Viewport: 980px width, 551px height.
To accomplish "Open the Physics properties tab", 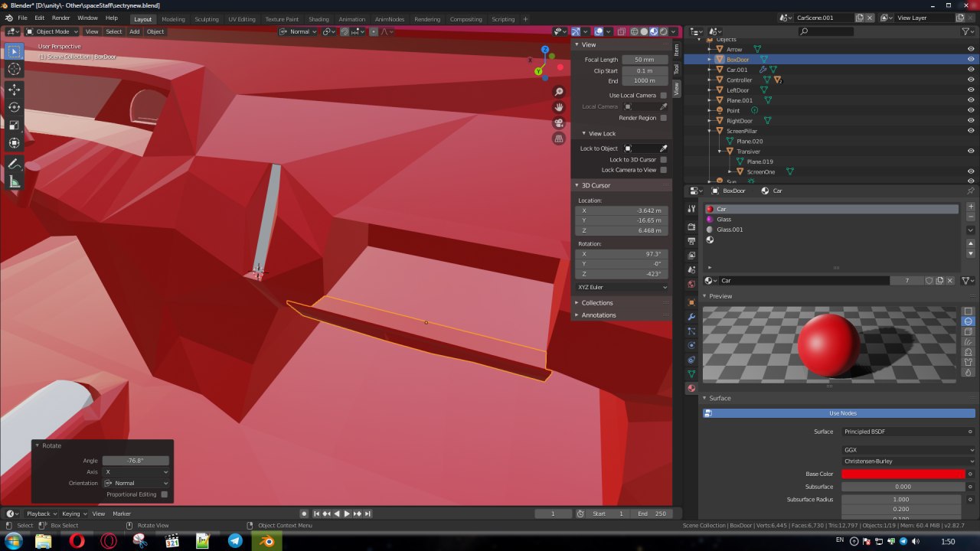I will [691, 345].
